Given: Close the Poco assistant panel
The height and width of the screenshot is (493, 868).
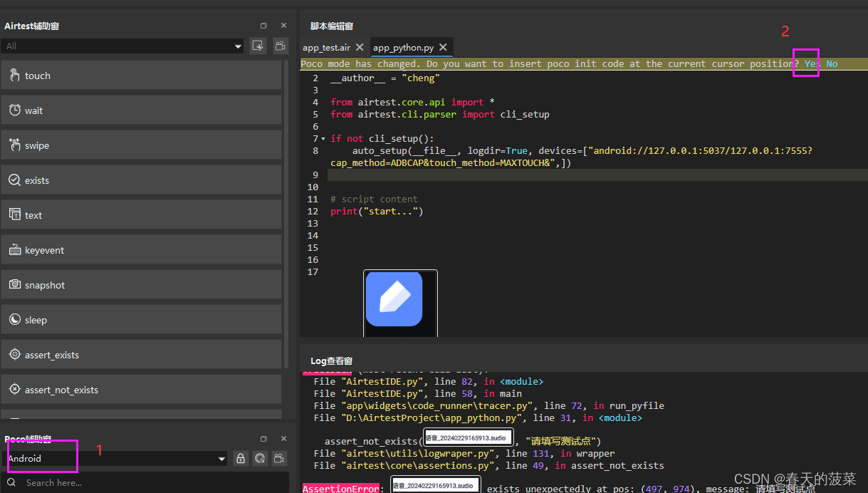Looking at the screenshot, I should tap(283, 439).
